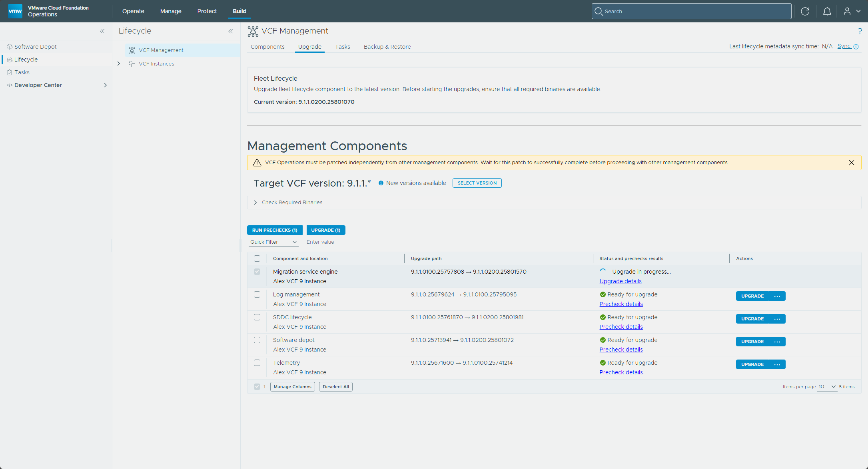Switch to the Tasks tab
Image resolution: width=868 pixels, height=469 pixels.
pyautogui.click(x=343, y=47)
